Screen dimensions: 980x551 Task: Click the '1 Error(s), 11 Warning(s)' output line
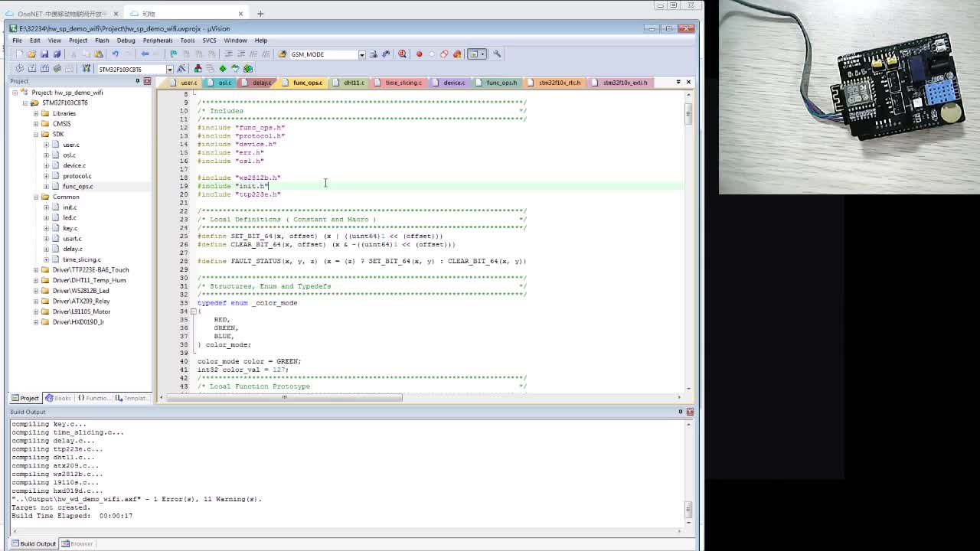point(136,499)
